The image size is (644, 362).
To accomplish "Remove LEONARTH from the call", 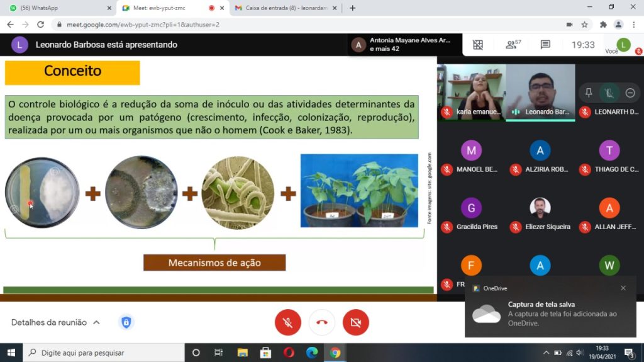I will pyautogui.click(x=630, y=93).
